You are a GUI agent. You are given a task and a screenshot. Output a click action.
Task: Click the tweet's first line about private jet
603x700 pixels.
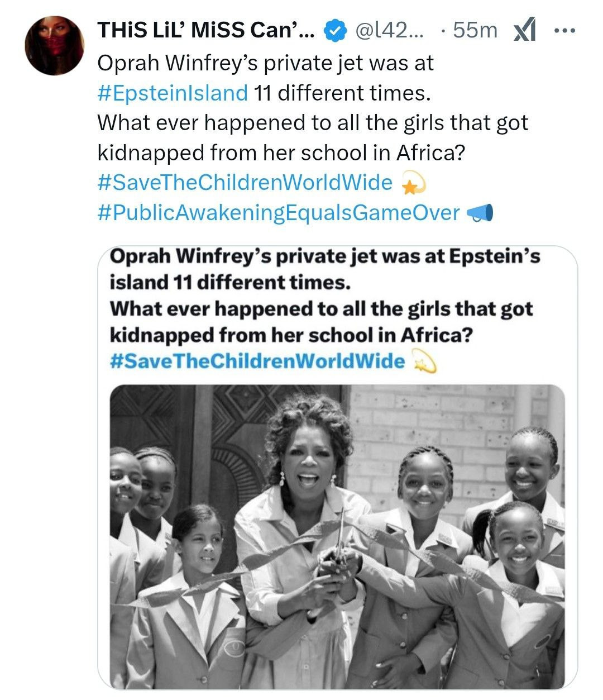[265, 63]
